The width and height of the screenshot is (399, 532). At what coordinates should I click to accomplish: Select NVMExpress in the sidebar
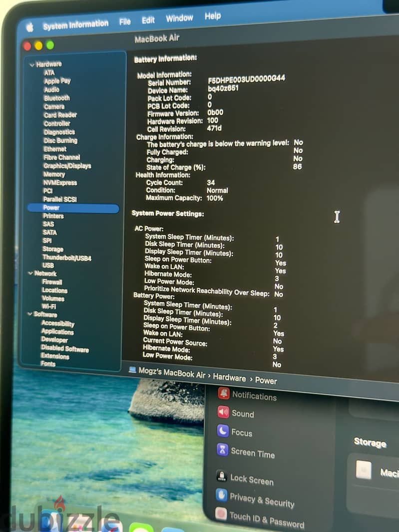(60, 183)
